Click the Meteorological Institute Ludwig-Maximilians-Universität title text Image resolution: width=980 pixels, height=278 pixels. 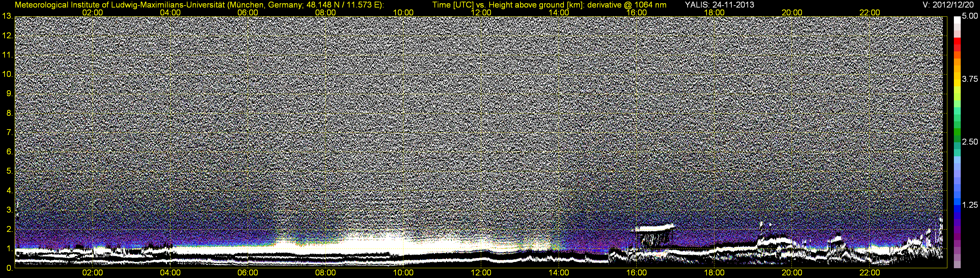pyautogui.click(x=199, y=5)
